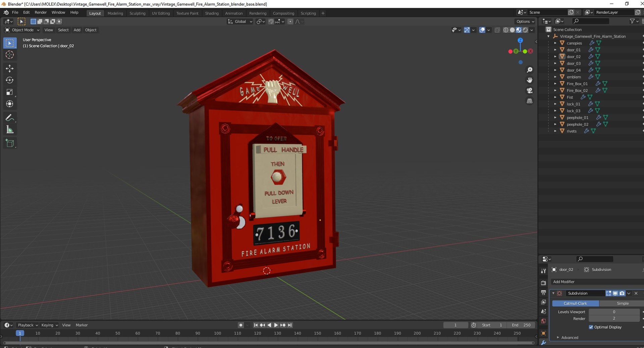Image resolution: width=644 pixels, height=348 pixels.
Task: Select the Fire_Box_02 object in outliner
Action: click(577, 91)
